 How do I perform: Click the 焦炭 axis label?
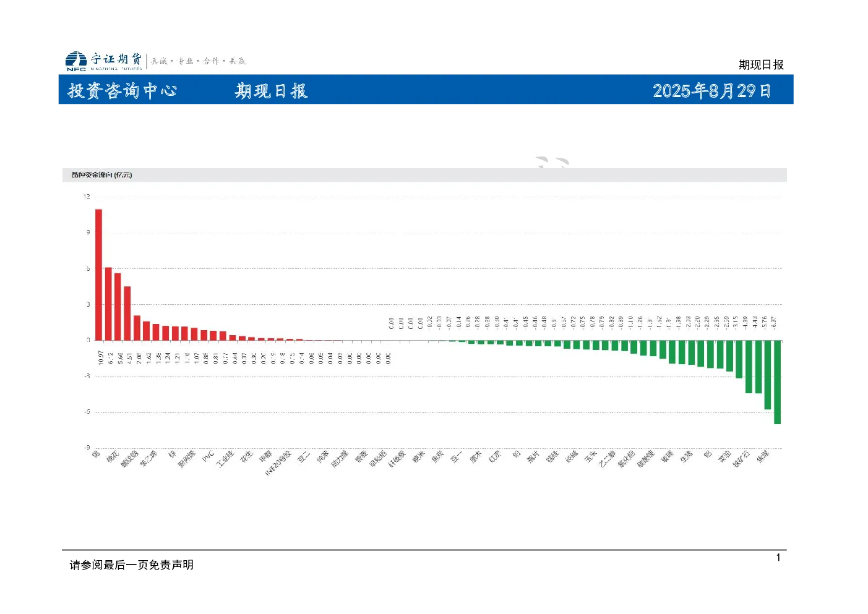point(438,457)
